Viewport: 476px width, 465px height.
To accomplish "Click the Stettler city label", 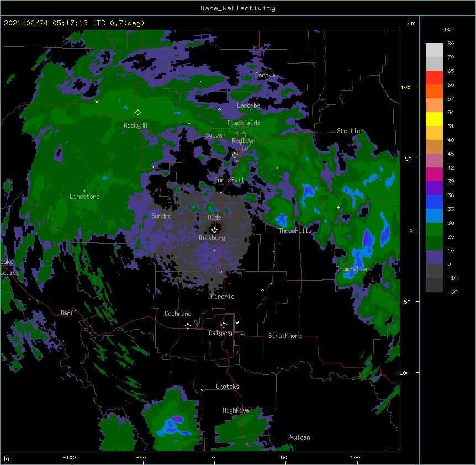I will coord(350,131).
